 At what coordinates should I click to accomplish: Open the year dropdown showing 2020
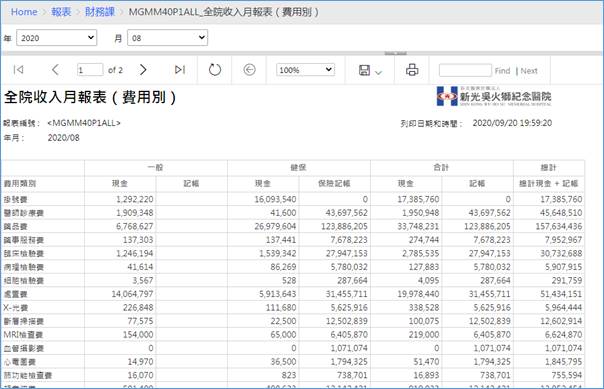click(57, 38)
